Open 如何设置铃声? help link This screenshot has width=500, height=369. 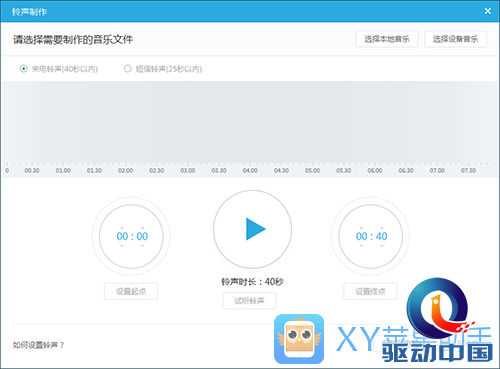(x=38, y=345)
